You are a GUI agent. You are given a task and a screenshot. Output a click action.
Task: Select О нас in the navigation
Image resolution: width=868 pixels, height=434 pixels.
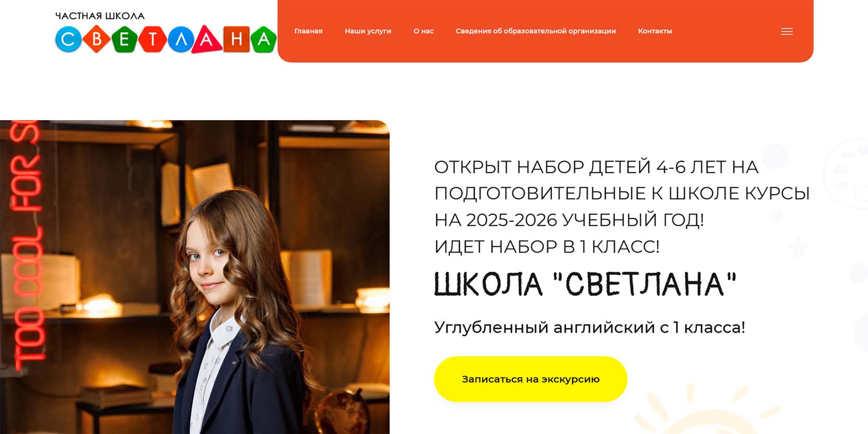pos(424,31)
